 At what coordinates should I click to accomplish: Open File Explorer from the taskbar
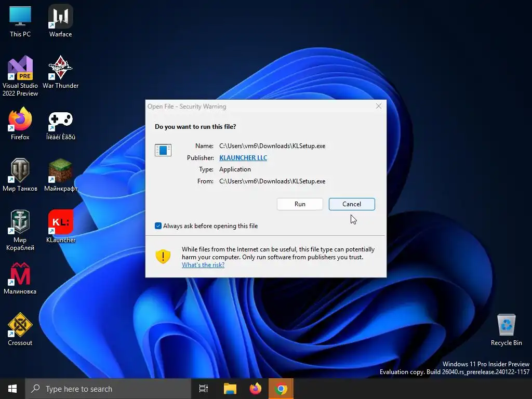click(230, 389)
